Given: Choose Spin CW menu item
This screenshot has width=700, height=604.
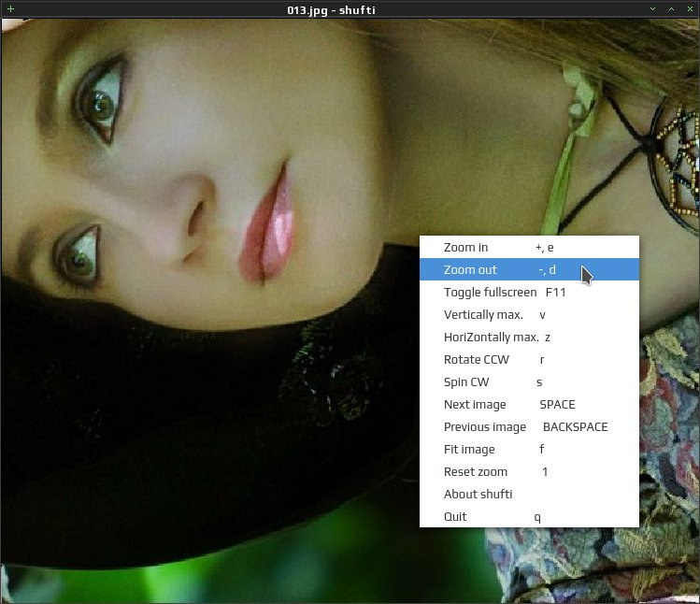Looking at the screenshot, I should 529,382.
